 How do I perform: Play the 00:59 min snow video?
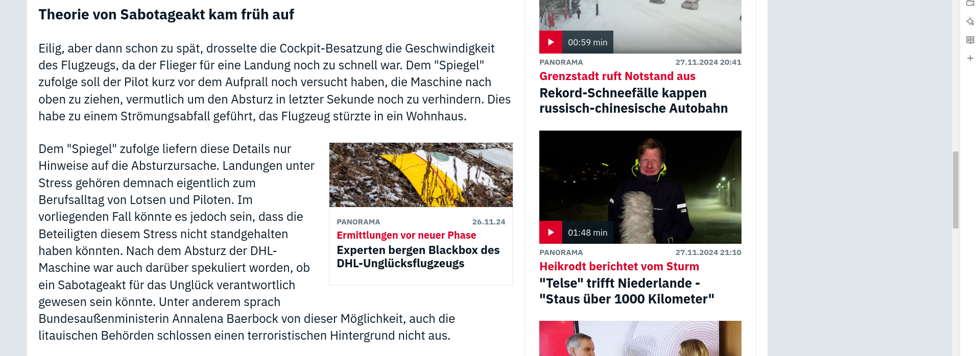click(x=551, y=42)
